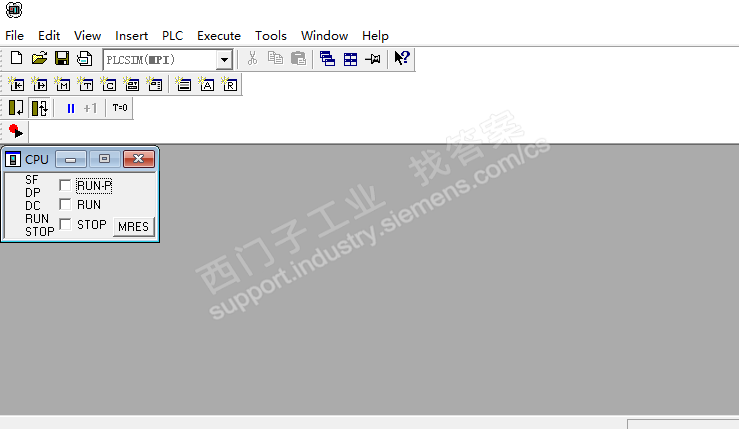The height and width of the screenshot is (429, 739).
Task: Close the CPU subwindow
Action: [x=139, y=159]
